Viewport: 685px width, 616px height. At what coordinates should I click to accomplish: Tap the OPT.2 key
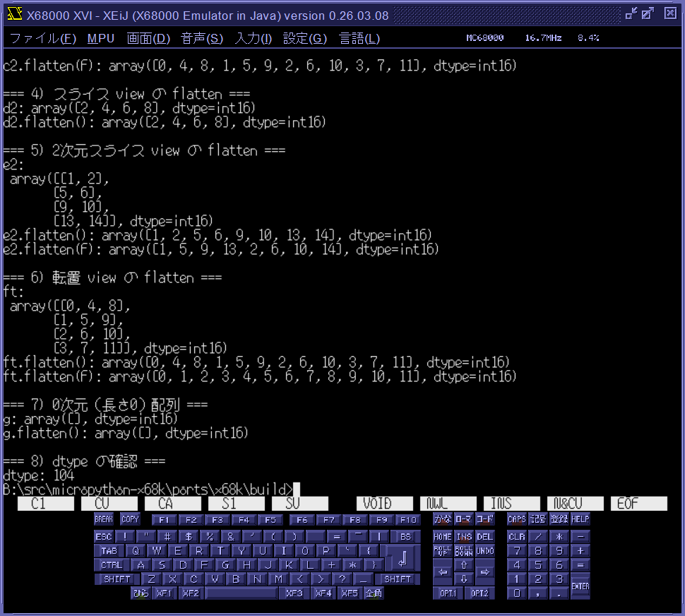point(480,593)
